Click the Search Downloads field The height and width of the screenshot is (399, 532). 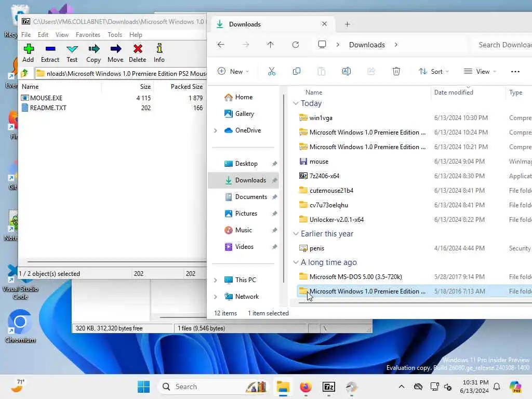503,45
